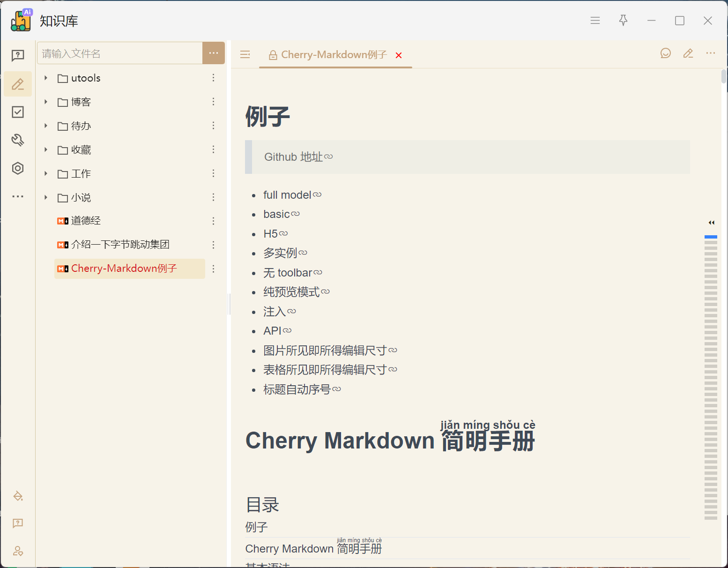Open the 博客 folder options menu
Image resolution: width=728 pixels, height=568 pixels.
pos(214,102)
